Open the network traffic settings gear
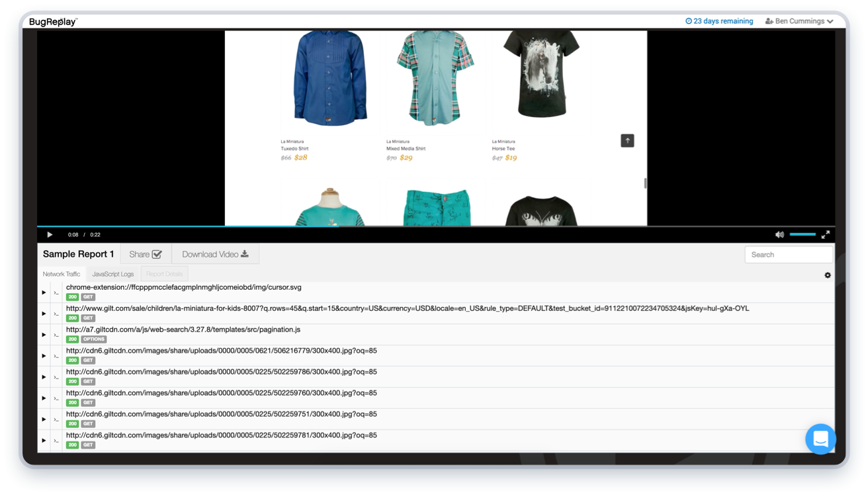This screenshot has height=495, width=868. pos(827,275)
